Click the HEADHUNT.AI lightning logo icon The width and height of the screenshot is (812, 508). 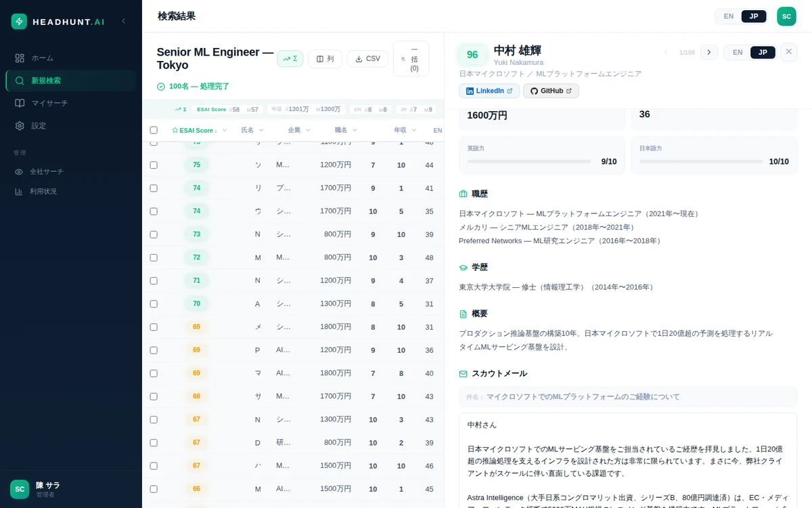pyautogui.click(x=20, y=22)
